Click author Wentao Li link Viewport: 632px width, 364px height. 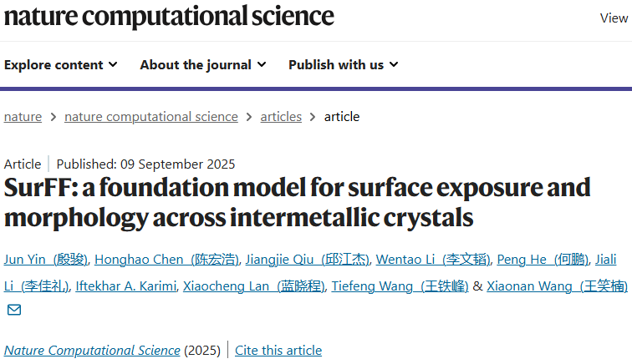(432, 259)
